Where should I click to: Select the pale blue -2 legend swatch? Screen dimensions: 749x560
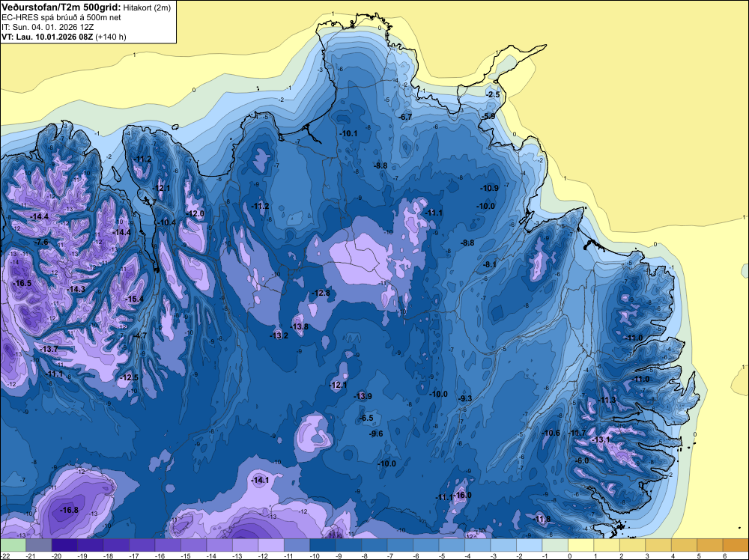pyautogui.click(x=529, y=545)
